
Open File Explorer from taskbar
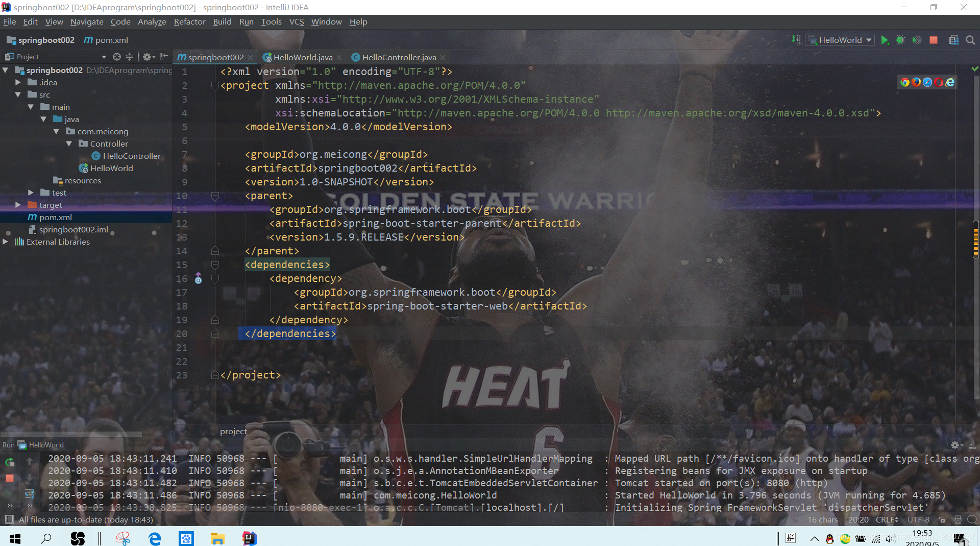217,538
